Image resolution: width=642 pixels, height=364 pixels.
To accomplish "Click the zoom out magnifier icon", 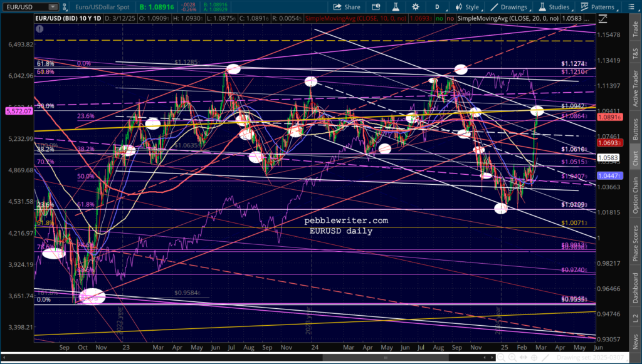I will coord(501,358).
